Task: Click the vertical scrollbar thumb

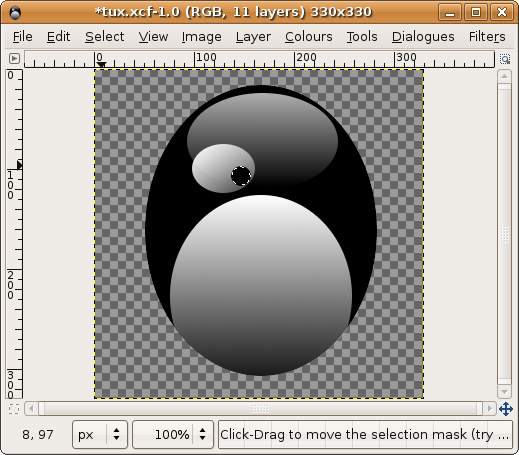Action: point(504,234)
